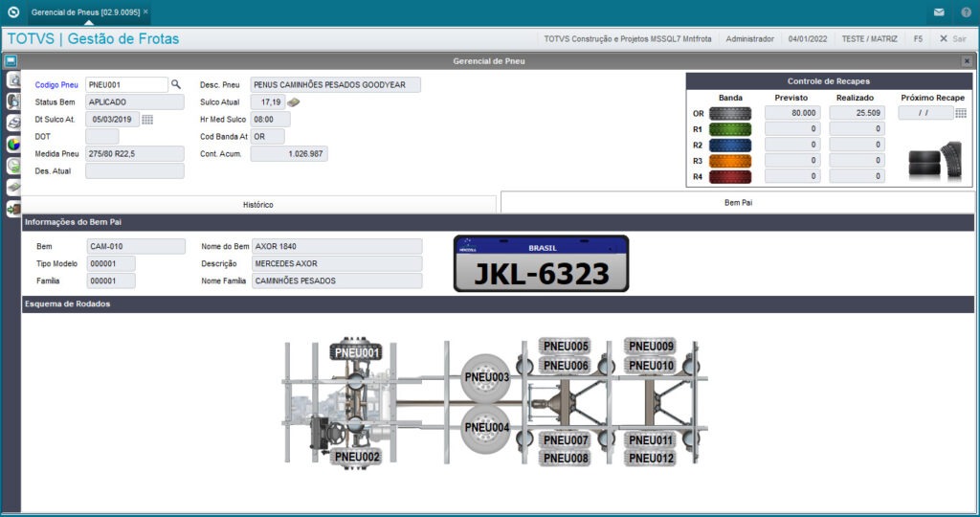The image size is (980, 517).
Task: Click the Bem field showing CAM-010
Action: (136, 246)
